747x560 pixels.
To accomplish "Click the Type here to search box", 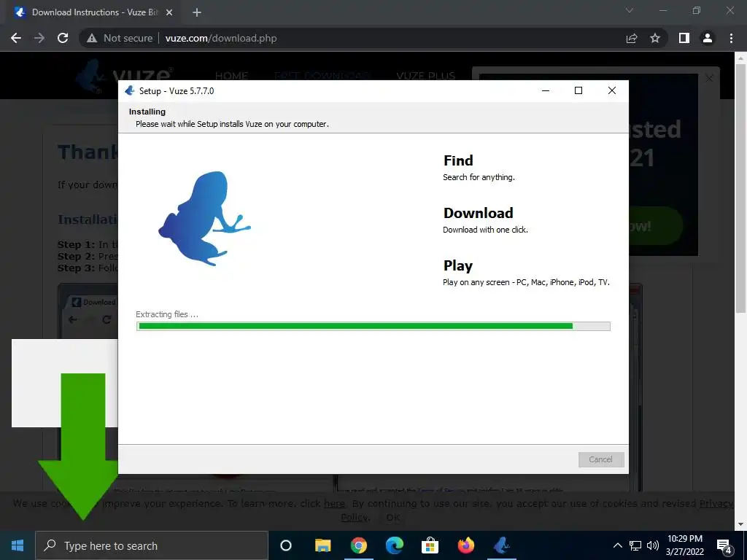I will (x=152, y=545).
